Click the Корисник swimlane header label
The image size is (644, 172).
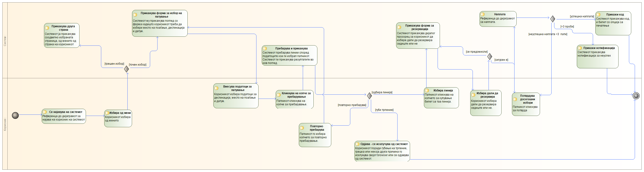(5, 124)
